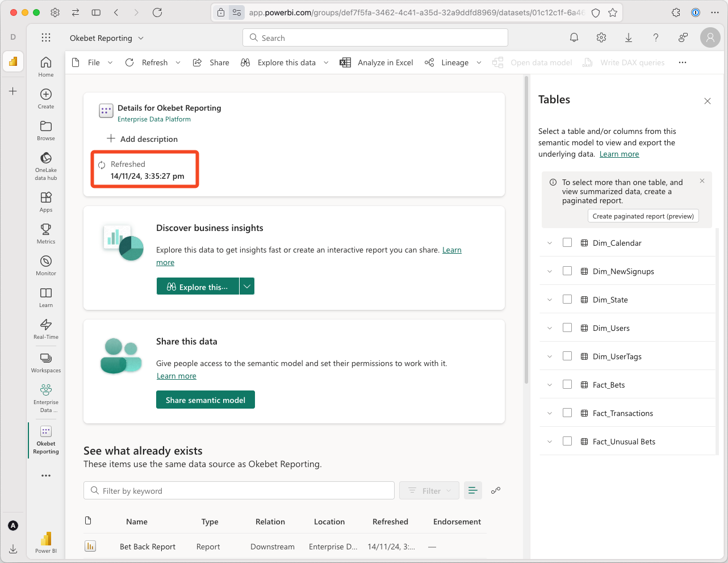Click Share in the toolbar
The image size is (728, 563).
click(x=211, y=62)
